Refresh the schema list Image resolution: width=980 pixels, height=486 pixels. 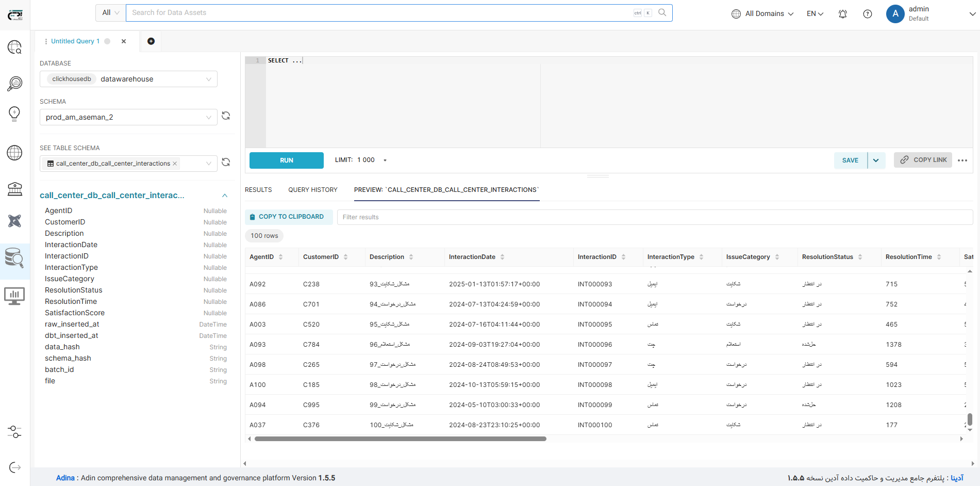click(226, 116)
